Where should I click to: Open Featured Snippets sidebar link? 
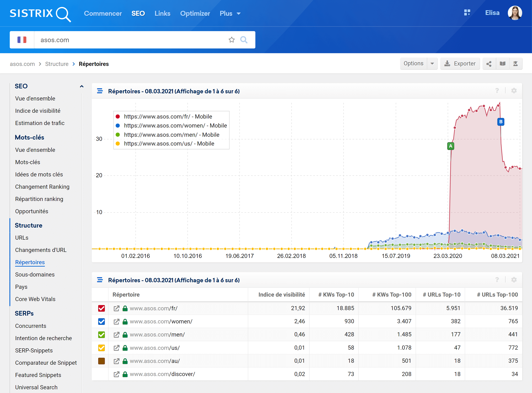point(38,375)
